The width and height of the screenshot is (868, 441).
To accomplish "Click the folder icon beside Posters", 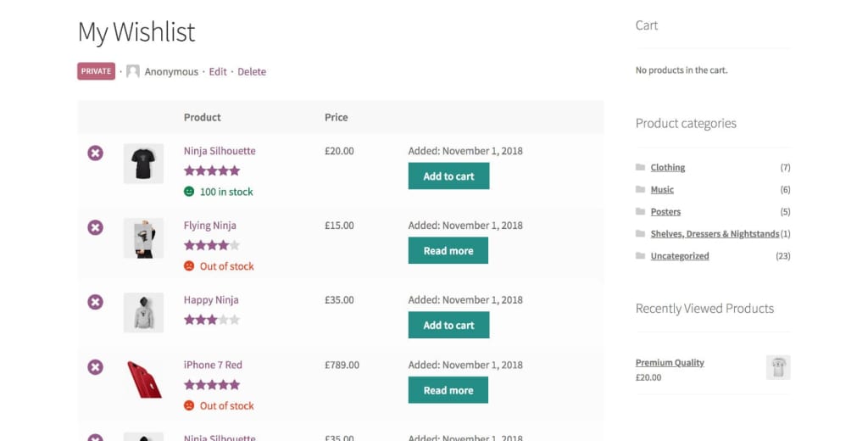I will 641,212.
